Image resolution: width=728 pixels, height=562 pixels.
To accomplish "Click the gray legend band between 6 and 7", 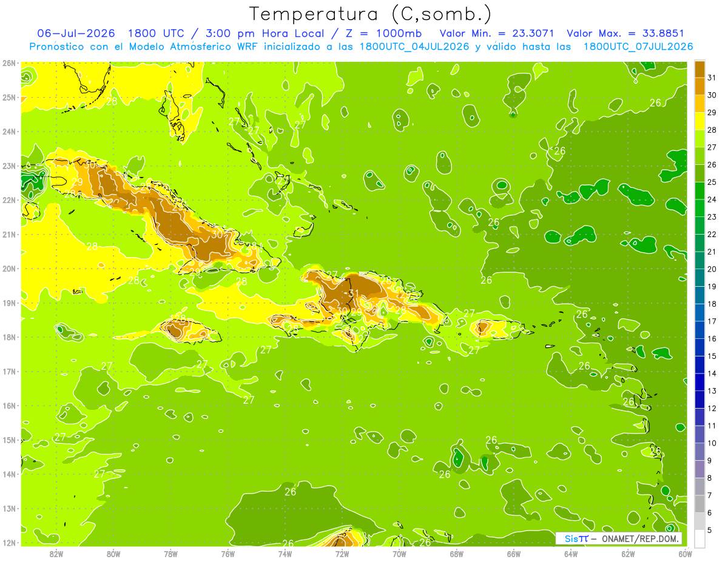I will (699, 504).
